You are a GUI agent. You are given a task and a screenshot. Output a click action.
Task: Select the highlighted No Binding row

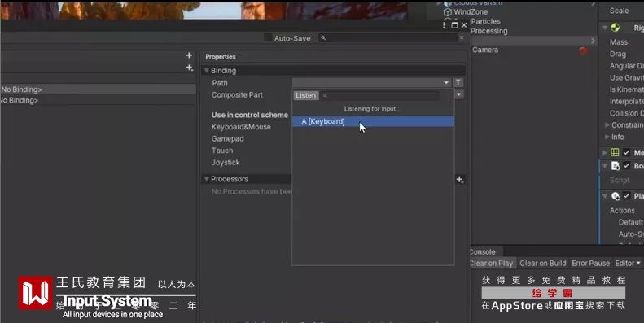point(98,89)
